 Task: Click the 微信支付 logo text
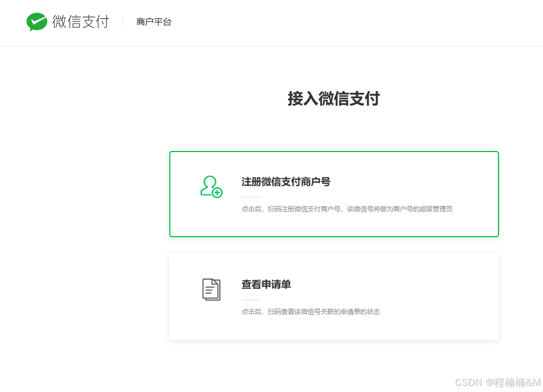[x=81, y=21]
